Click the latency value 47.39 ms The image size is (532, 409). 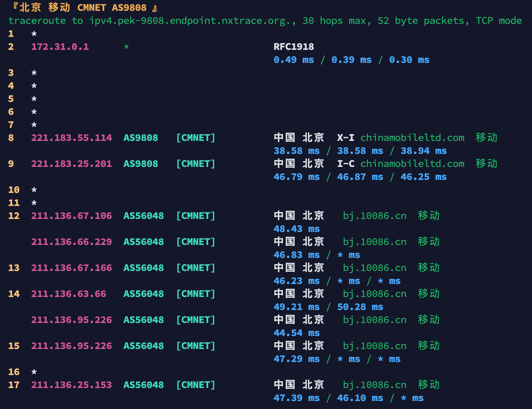[297, 398]
